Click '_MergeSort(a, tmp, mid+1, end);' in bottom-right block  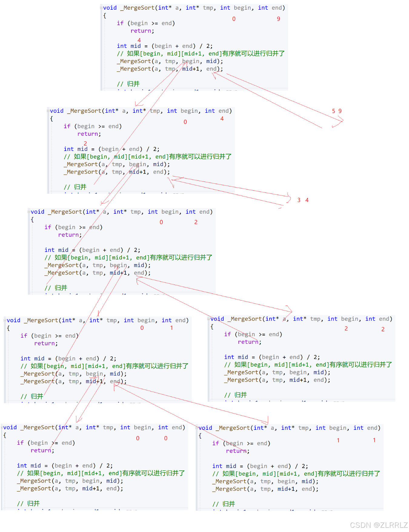click(x=265, y=489)
